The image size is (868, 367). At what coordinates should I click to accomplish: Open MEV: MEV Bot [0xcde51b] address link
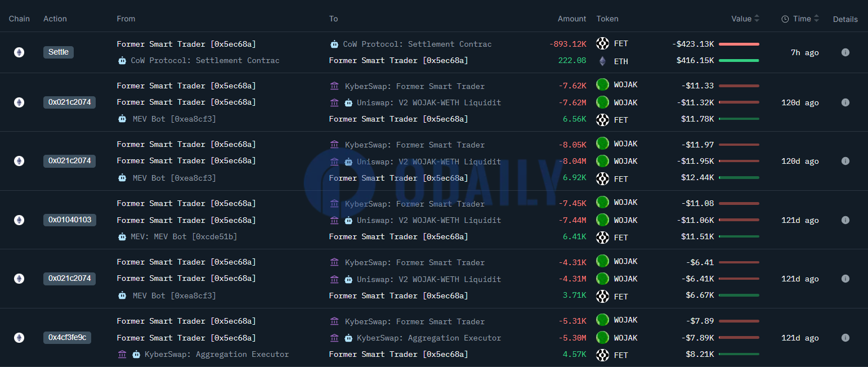tap(184, 236)
